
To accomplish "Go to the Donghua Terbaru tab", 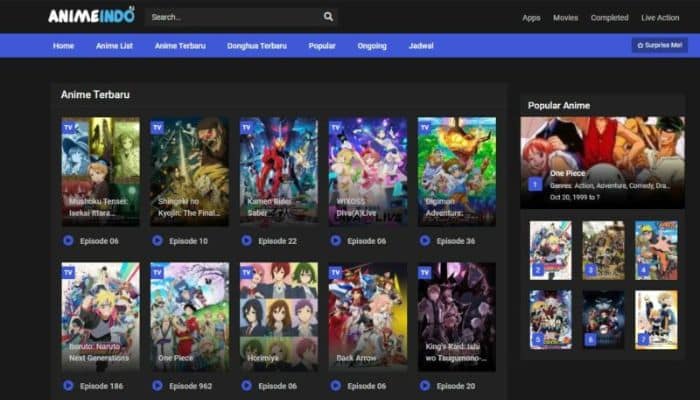I will point(256,46).
